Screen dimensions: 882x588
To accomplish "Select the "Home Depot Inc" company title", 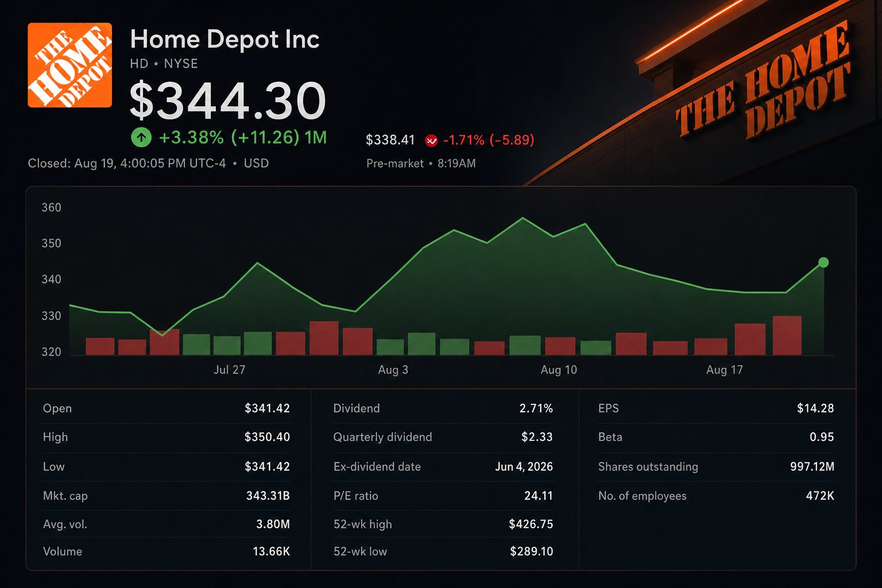I will click(225, 40).
